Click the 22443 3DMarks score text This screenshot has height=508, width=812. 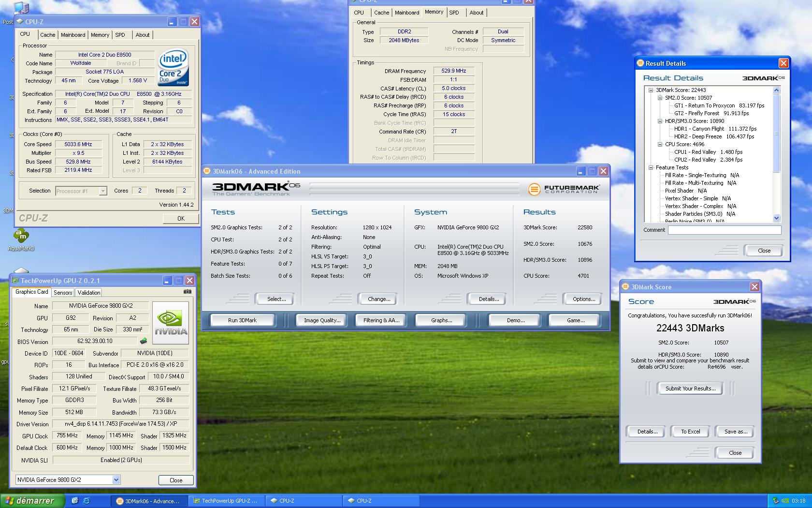690,328
